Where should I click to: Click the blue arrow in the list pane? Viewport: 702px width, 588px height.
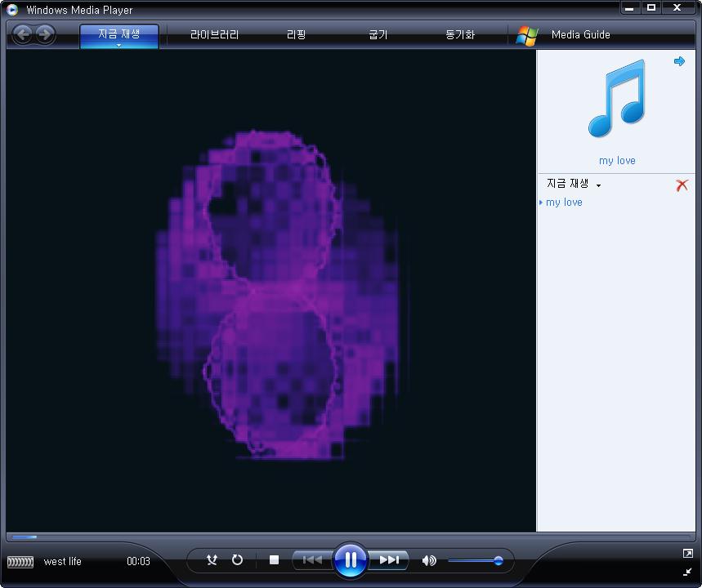(x=679, y=61)
